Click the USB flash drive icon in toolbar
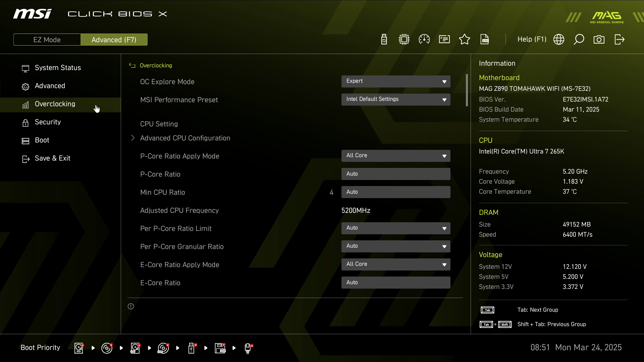The image size is (644, 362). [x=384, y=40]
